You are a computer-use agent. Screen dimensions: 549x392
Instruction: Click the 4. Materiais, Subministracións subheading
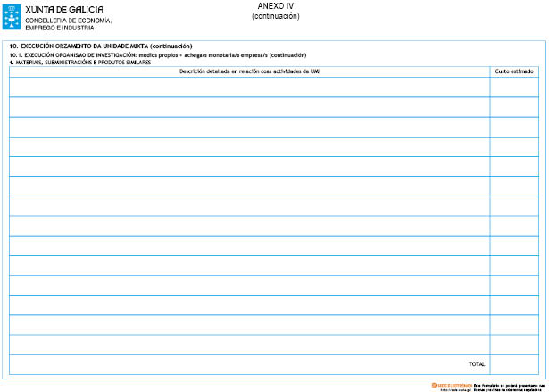click(x=79, y=62)
